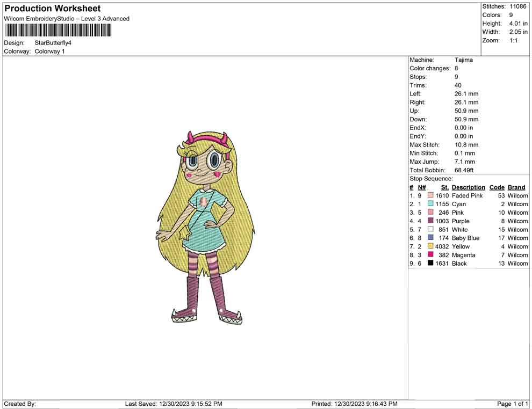Click the barcode under the worksheet title
The width and height of the screenshot is (532, 409).
(x=59, y=31)
